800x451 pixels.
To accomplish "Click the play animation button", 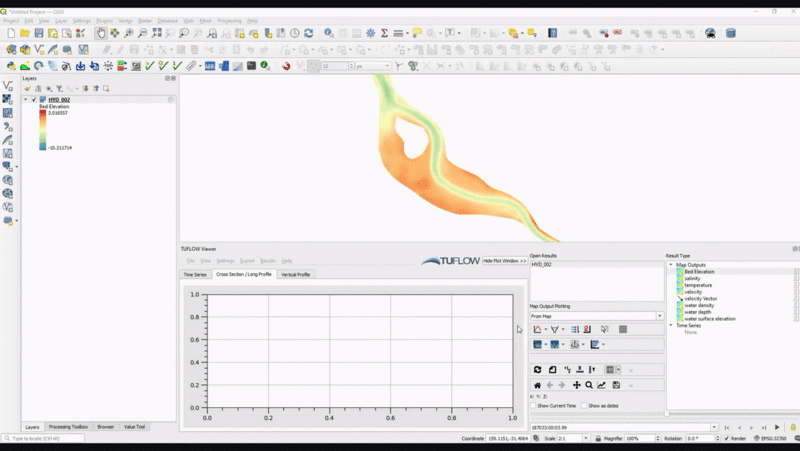I will pyautogui.click(x=777, y=427).
